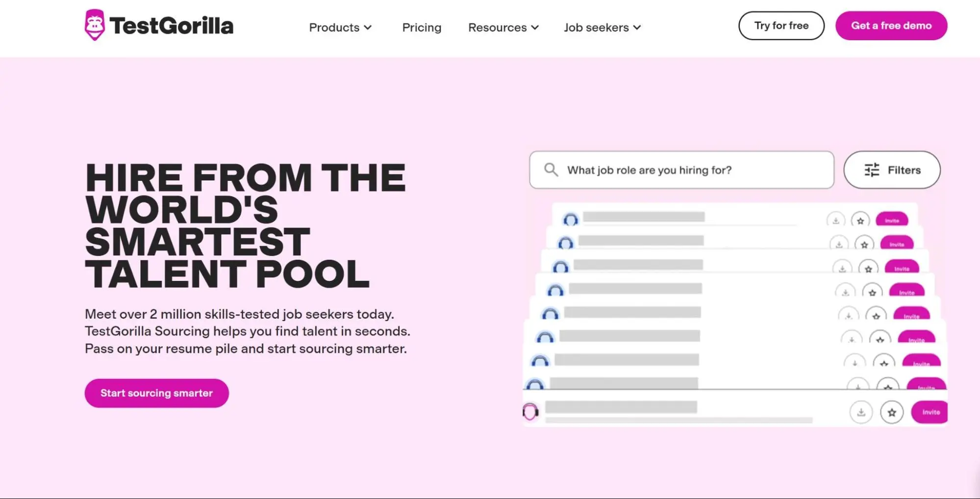Select the search magnifier icon
The height and width of the screenshot is (499, 980).
pos(551,170)
